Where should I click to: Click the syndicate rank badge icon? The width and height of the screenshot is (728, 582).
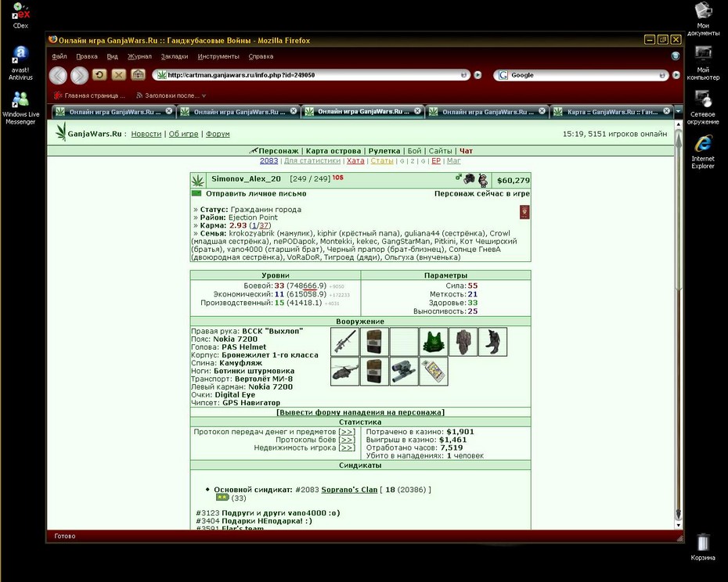point(222,497)
